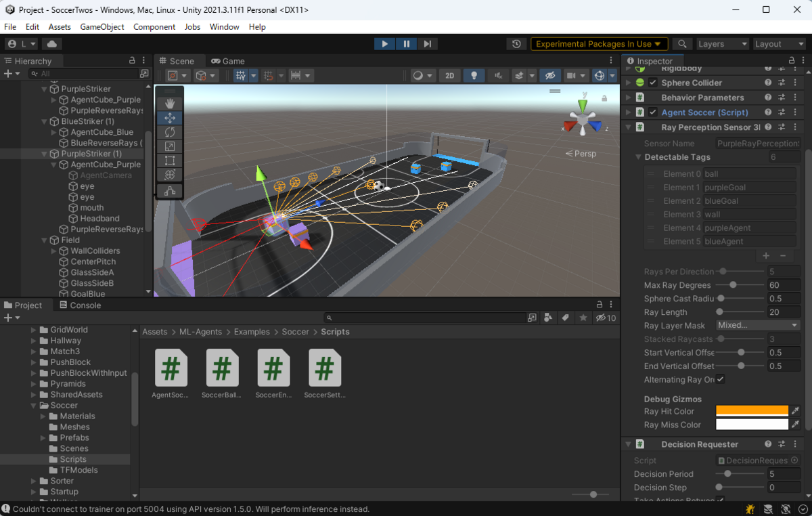Open the GameObject menu
Viewport: 812px width, 516px height.
(x=102, y=27)
